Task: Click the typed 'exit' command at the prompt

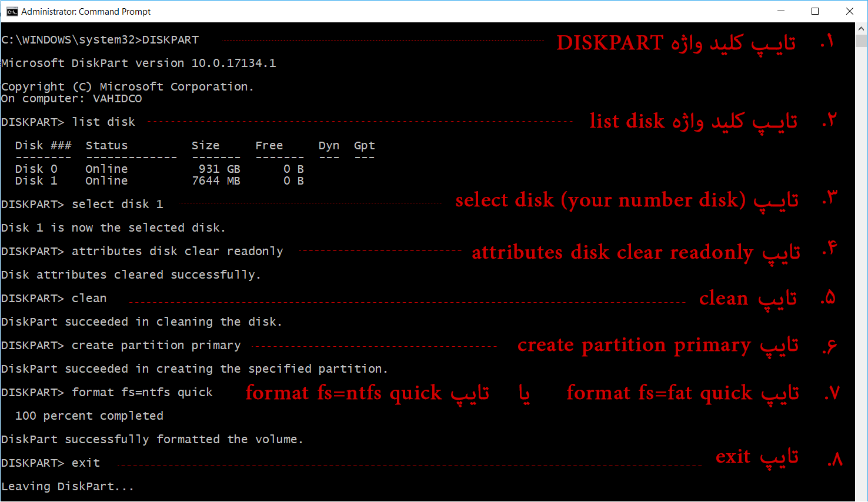Action: (86, 463)
